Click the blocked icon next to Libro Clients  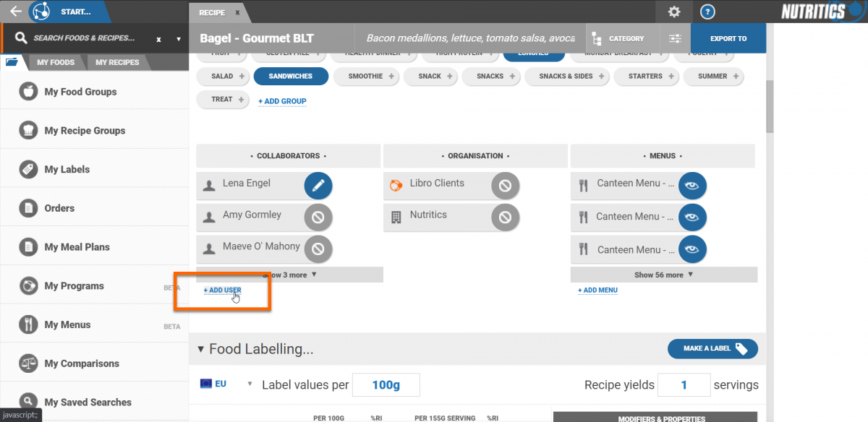tap(505, 186)
